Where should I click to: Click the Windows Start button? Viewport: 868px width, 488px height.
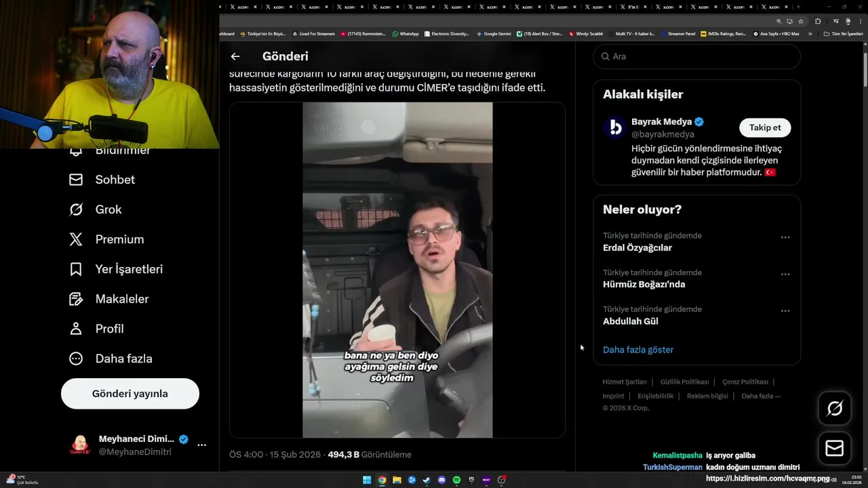tap(367, 480)
